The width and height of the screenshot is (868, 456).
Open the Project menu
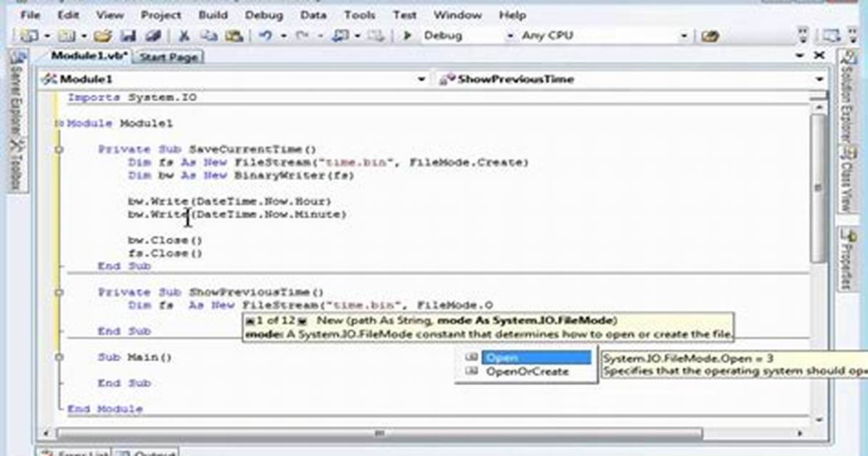click(160, 15)
